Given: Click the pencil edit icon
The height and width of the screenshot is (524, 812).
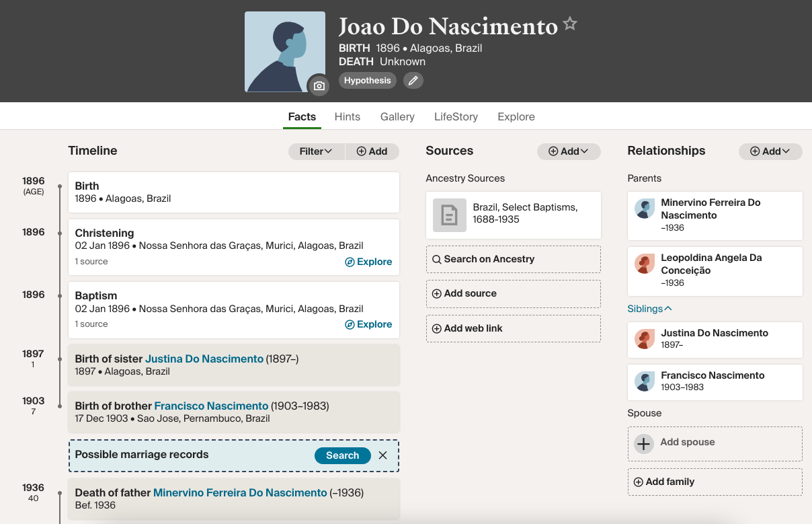Looking at the screenshot, I should point(413,81).
